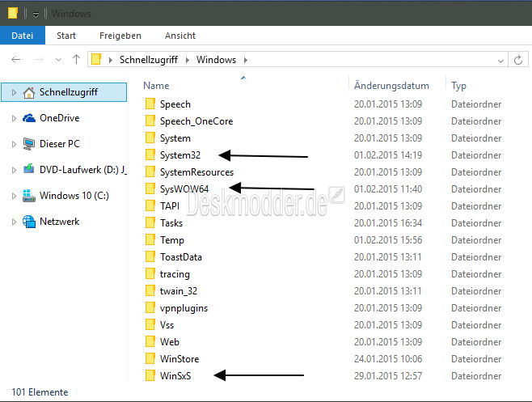Click the Back navigation arrow
The width and height of the screenshot is (532, 402).
pos(16,60)
